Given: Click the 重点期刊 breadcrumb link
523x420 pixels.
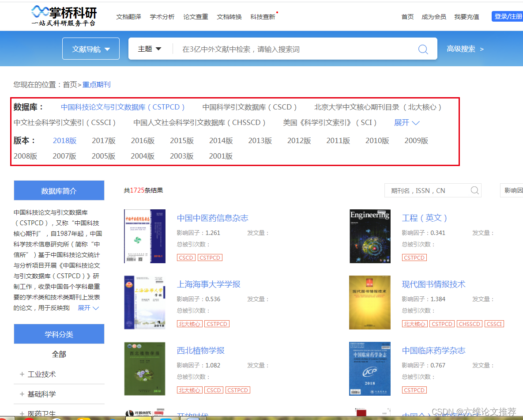Looking at the screenshot, I should pos(96,84).
